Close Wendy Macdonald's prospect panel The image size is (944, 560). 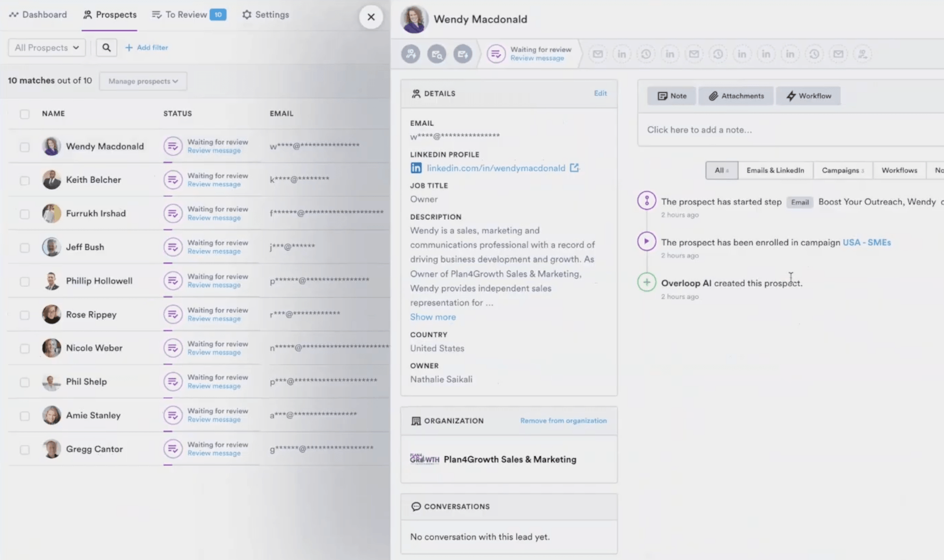tap(371, 17)
